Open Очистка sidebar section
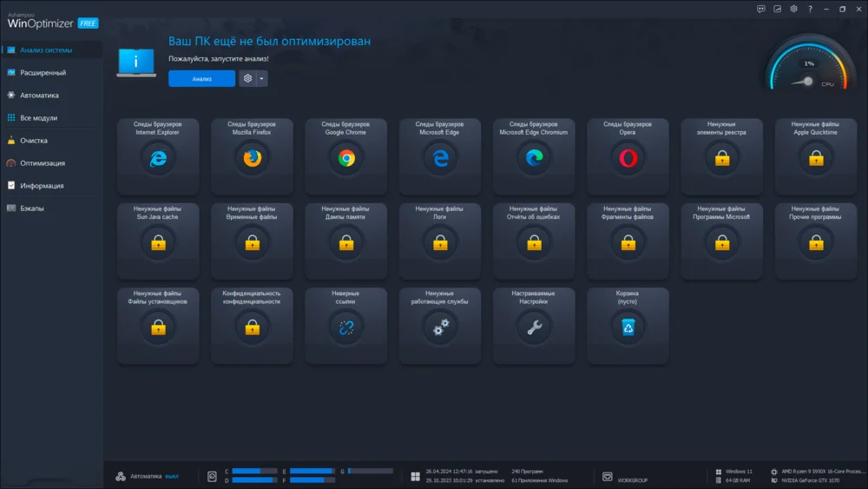 [51, 141]
